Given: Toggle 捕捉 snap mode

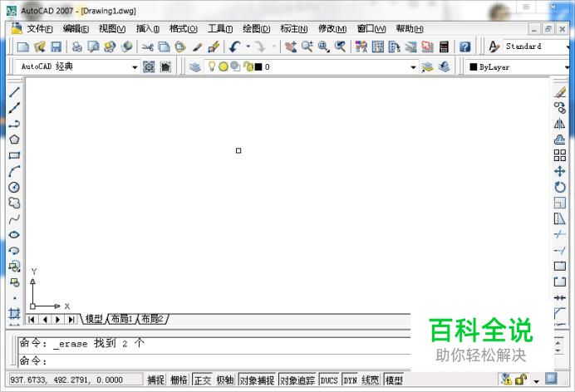Looking at the screenshot, I should click(156, 380).
